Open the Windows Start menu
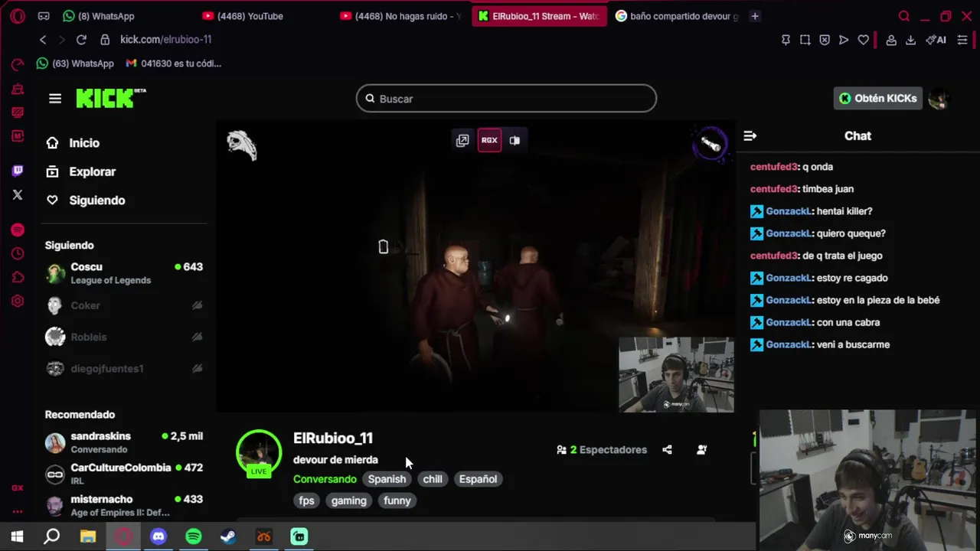 (17, 536)
